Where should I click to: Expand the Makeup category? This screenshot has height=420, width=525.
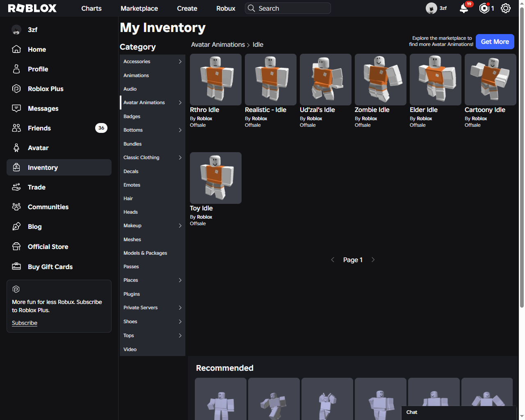[180, 226]
